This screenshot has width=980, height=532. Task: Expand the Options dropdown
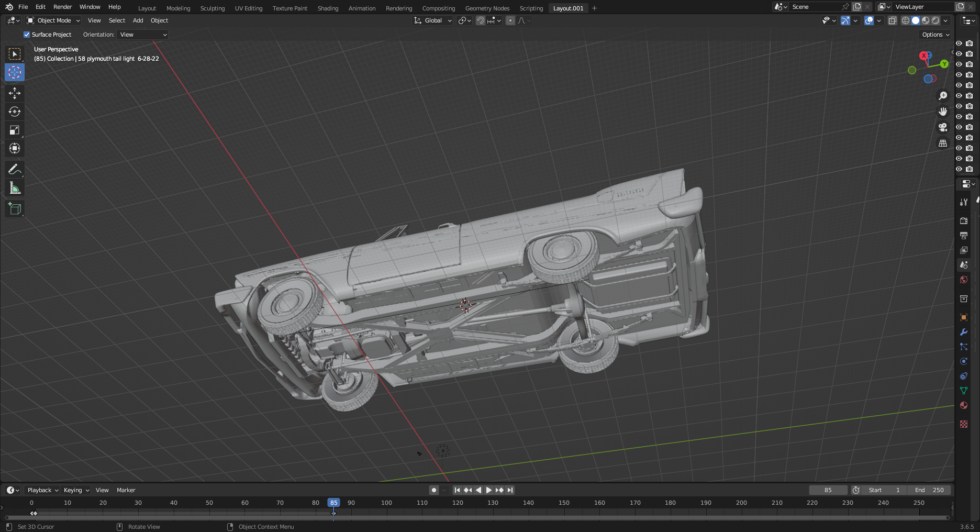(936, 35)
